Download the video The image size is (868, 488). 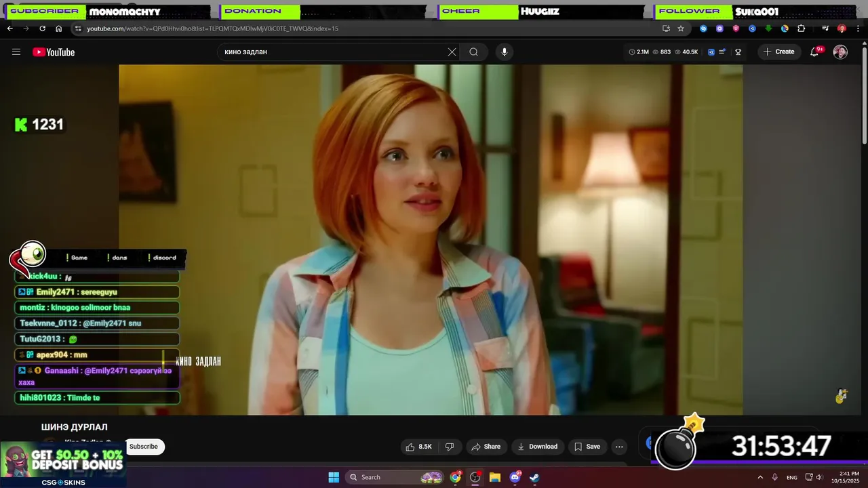tap(537, 447)
